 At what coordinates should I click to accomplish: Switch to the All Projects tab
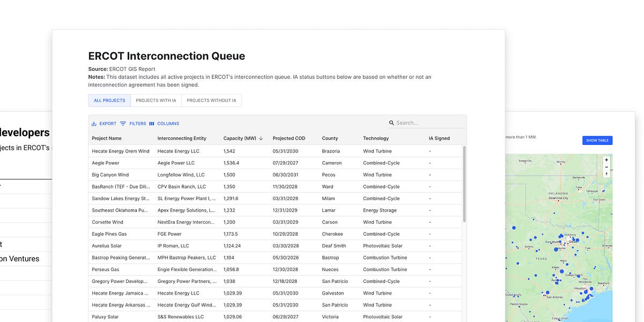[109, 100]
